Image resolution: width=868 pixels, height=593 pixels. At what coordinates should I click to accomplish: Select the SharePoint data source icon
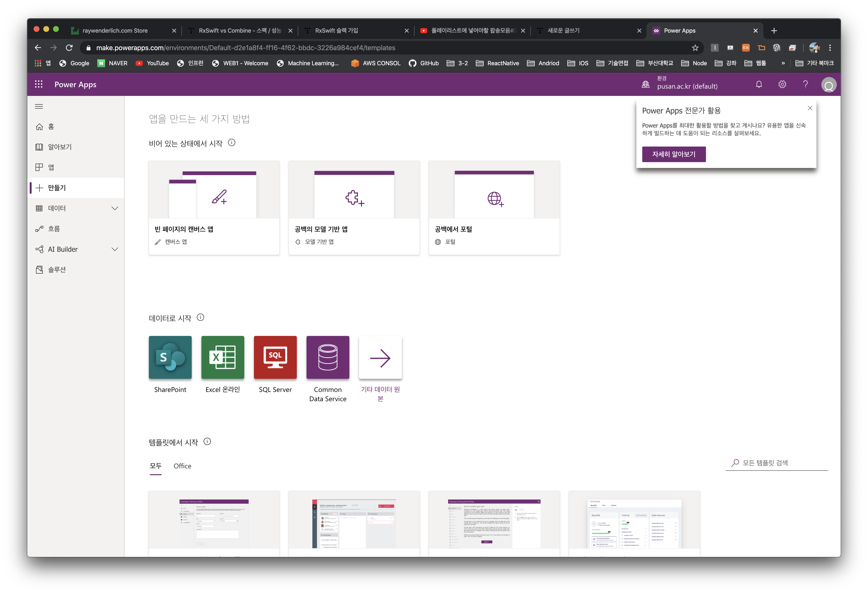coord(170,357)
